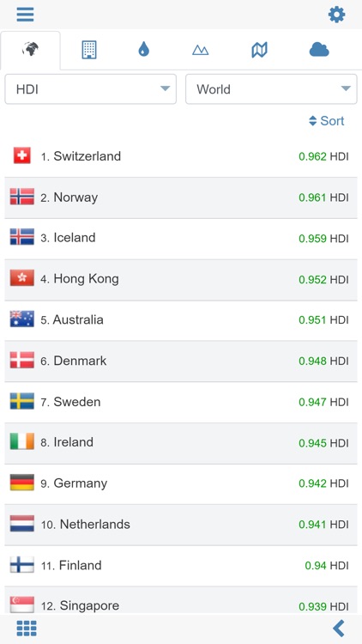Tap the back chevron arrow at bottom
This screenshot has width=362, height=644.
[x=339, y=628]
